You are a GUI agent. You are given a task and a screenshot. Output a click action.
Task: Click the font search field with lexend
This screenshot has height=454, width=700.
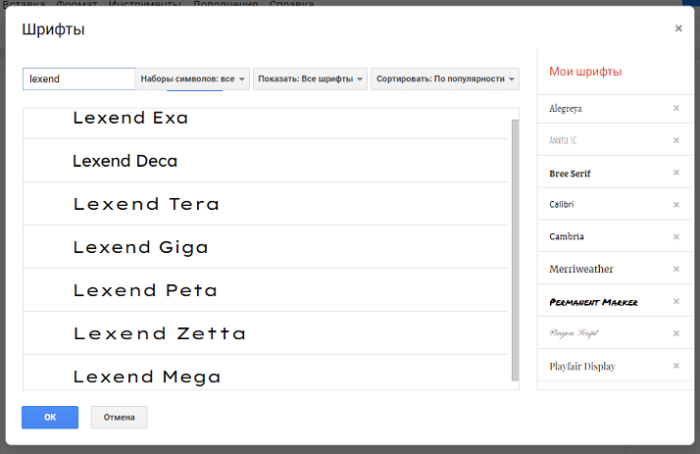(79, 79)
